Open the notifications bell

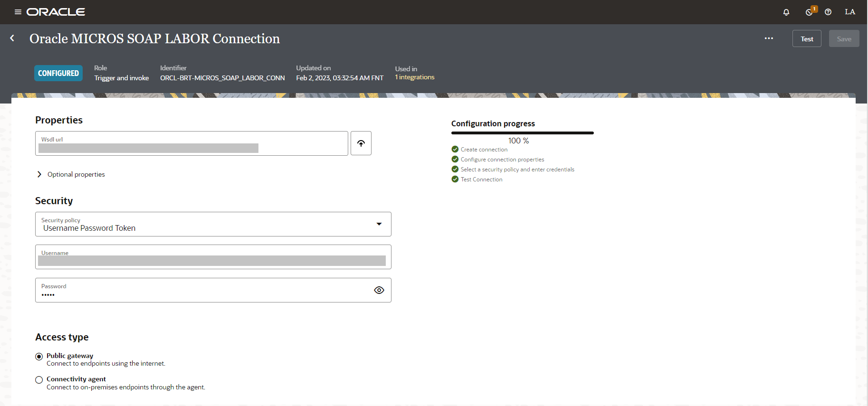(786, 12)
